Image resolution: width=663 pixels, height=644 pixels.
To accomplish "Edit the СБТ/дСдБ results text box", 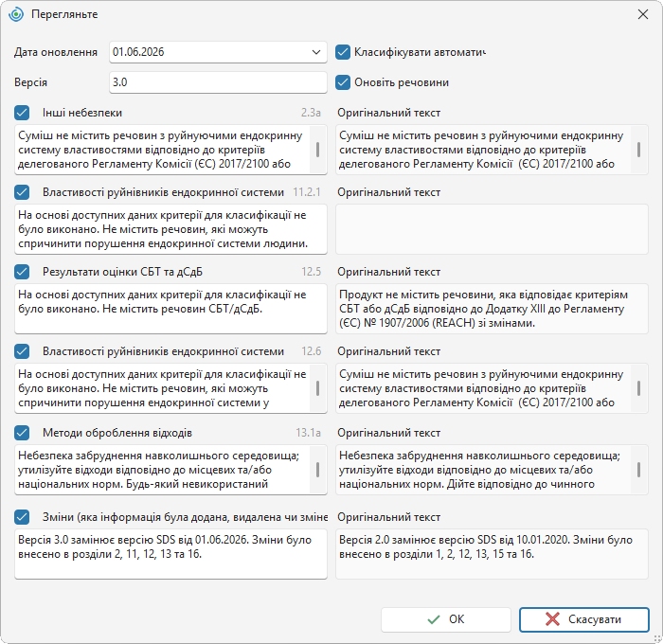I will [170, 309].
